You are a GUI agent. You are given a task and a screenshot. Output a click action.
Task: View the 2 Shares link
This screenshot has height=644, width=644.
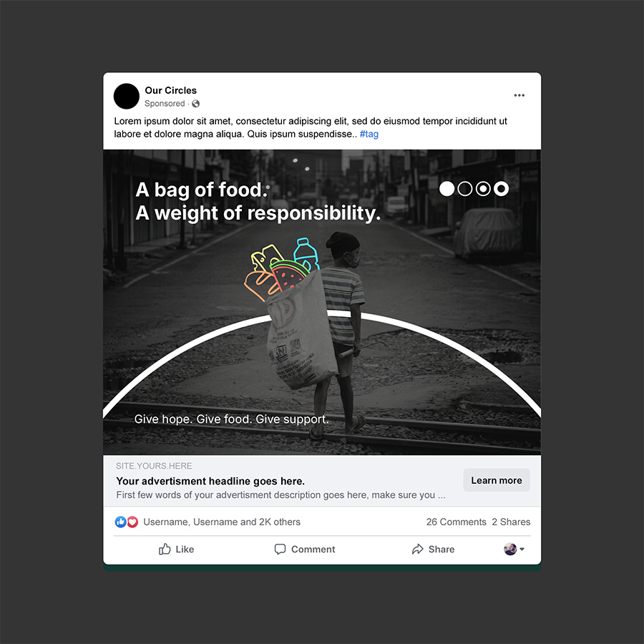point(512,522)
